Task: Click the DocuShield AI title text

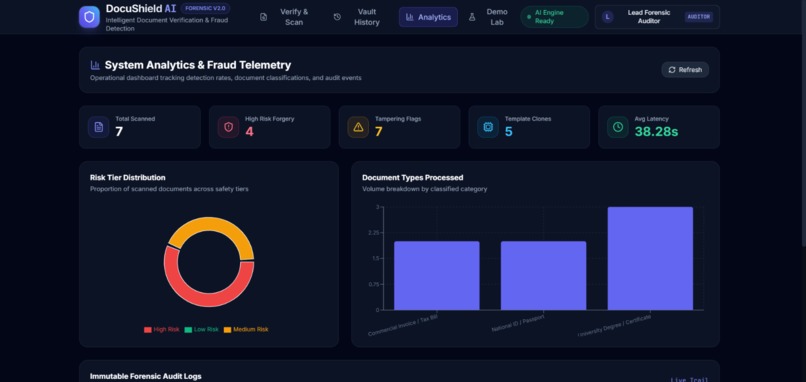Action: (141, 9)
